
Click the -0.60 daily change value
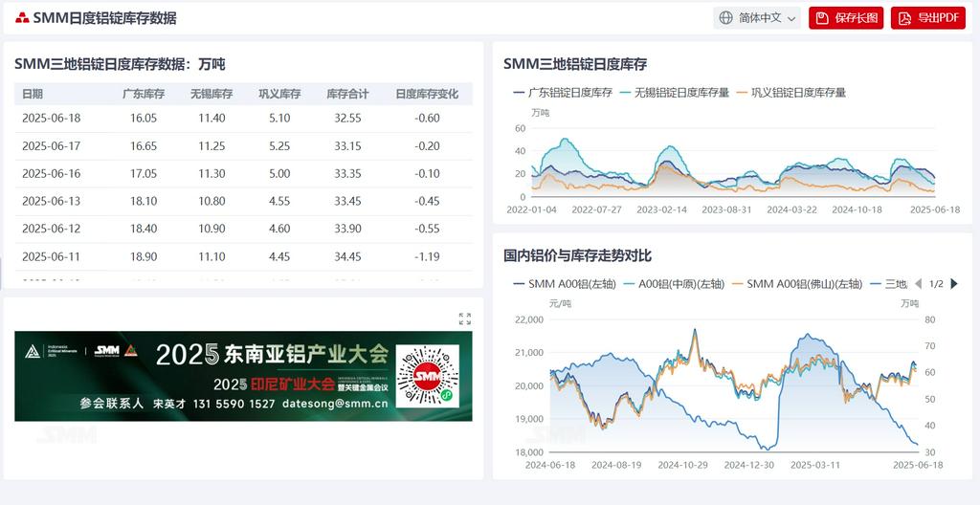(427, 119)
